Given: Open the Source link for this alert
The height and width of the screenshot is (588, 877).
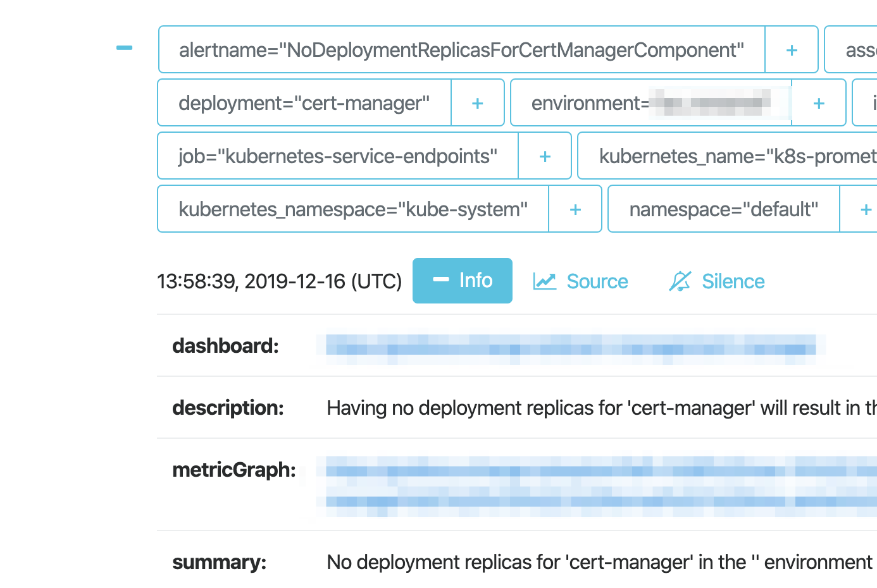Looking at the screenshot, I should [x=597, y=281].
